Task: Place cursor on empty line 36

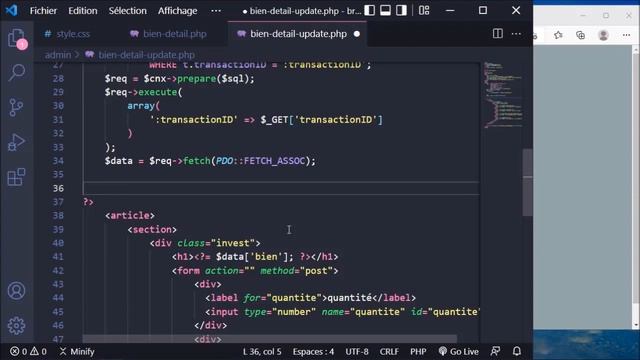Action: tap(281, 188)
